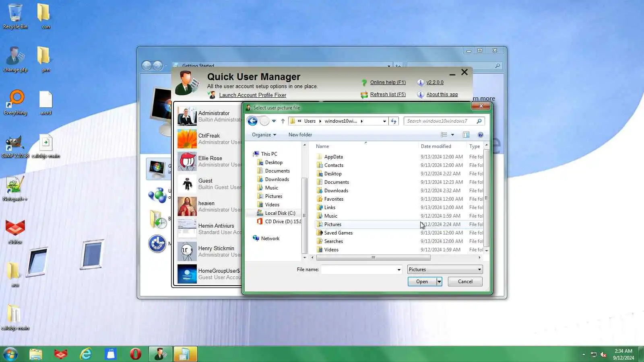
Task: Click the change view icon in the file dialog
Action: click(x=444, y=135)
